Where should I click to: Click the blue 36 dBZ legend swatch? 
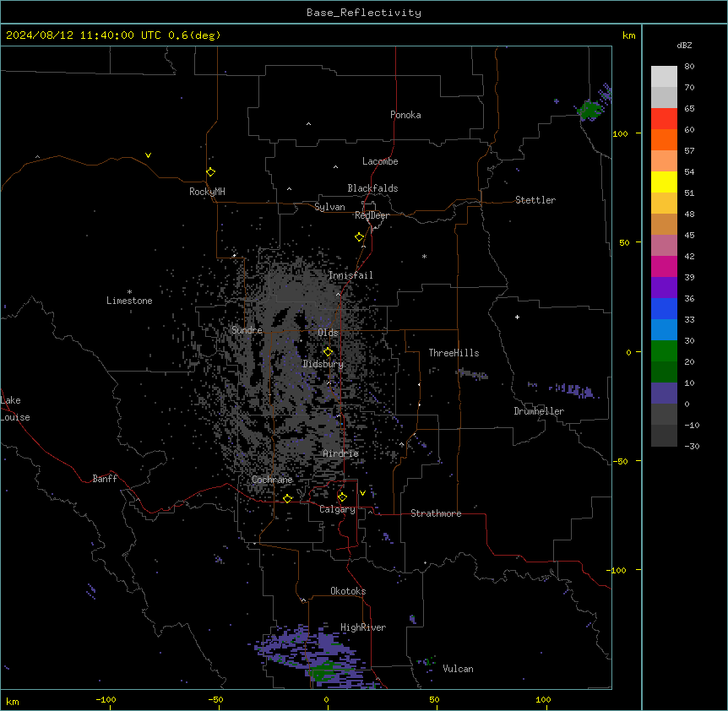click(664, 308)
